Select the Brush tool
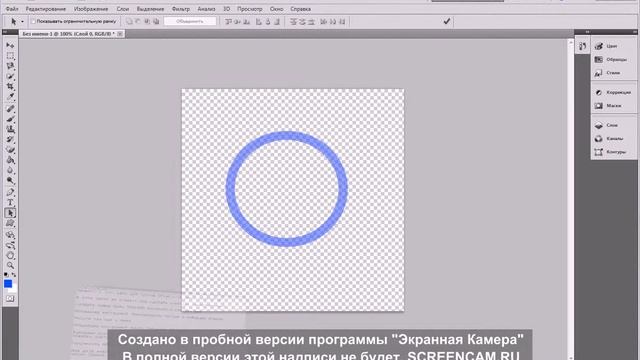Viewport: 640px width, 360px height. coord(10,119)
